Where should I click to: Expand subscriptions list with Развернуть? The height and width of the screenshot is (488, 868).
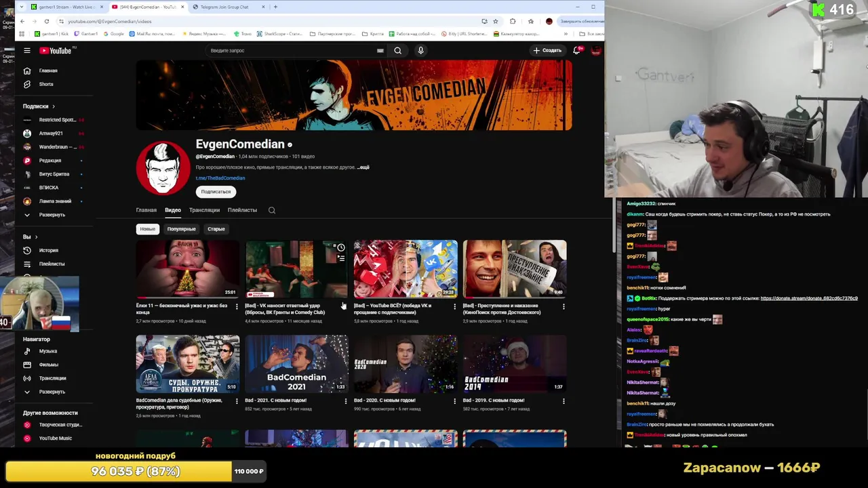(52, 215)
